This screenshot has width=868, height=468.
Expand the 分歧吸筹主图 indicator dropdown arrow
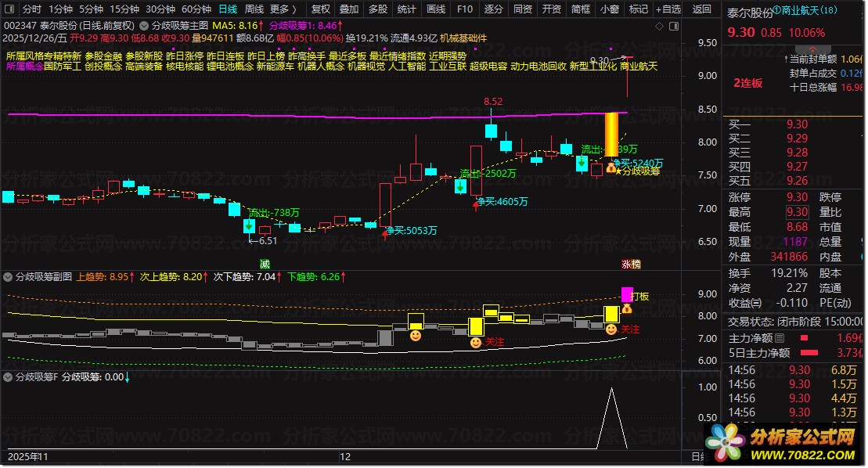point(144,26)
